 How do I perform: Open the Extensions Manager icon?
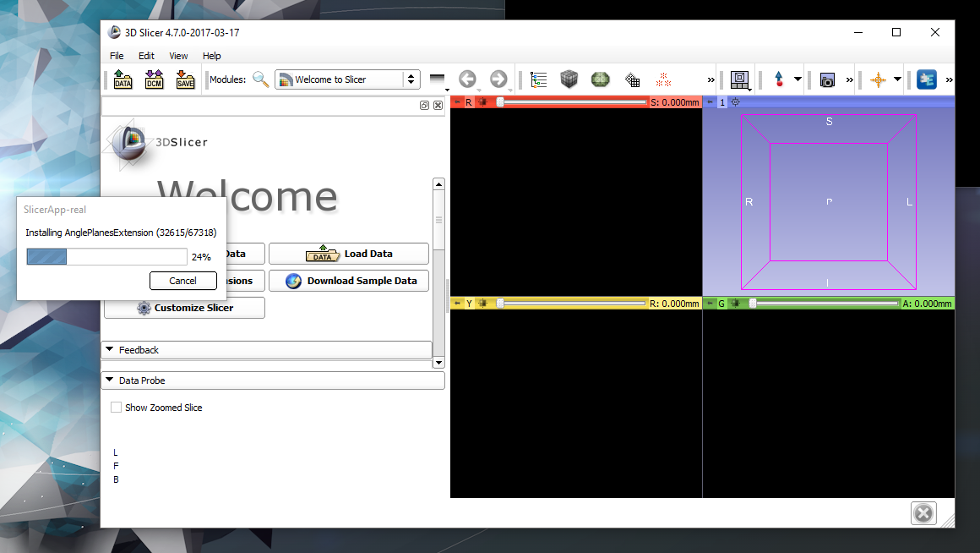(x=927, y=79)
